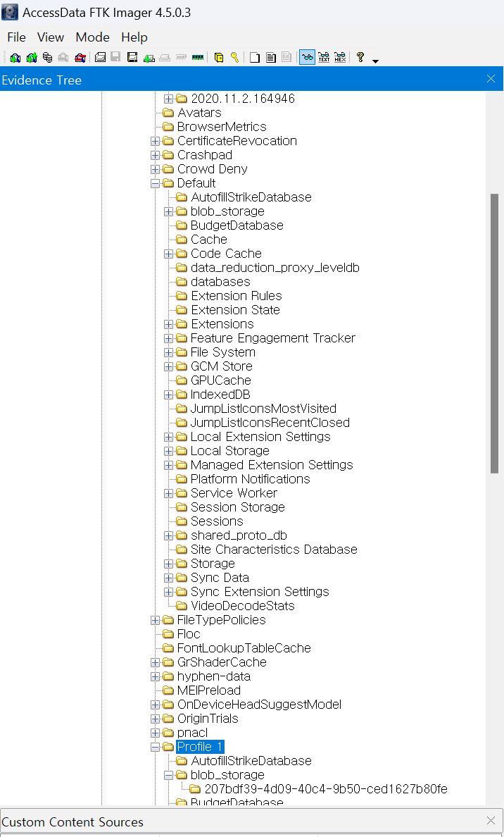The image size is (504, 837).
Task: Select the databases folder
Action: [x=220, y=281]
